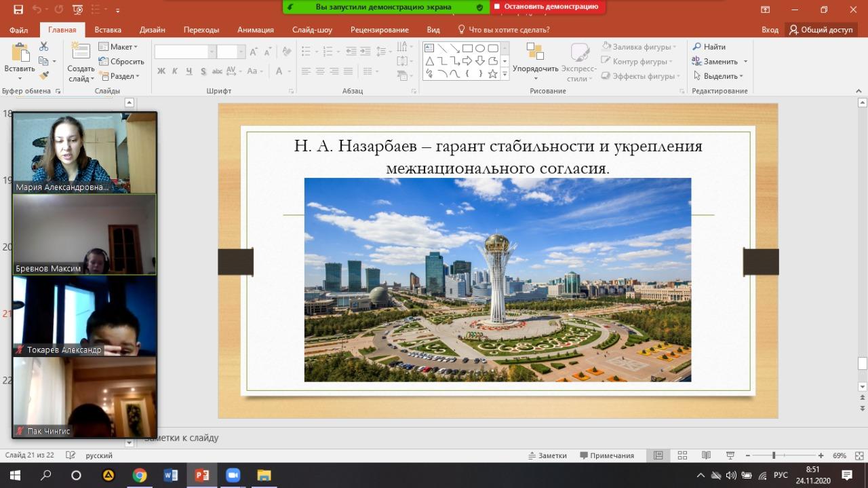868x488 pixels.
Task: Select the Format Painter brush icon
Action: click(44, 75)
